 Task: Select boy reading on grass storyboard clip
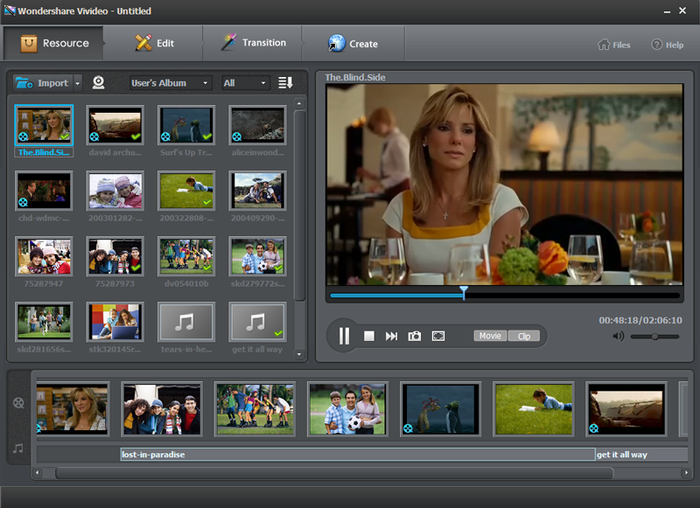[533, 409]
